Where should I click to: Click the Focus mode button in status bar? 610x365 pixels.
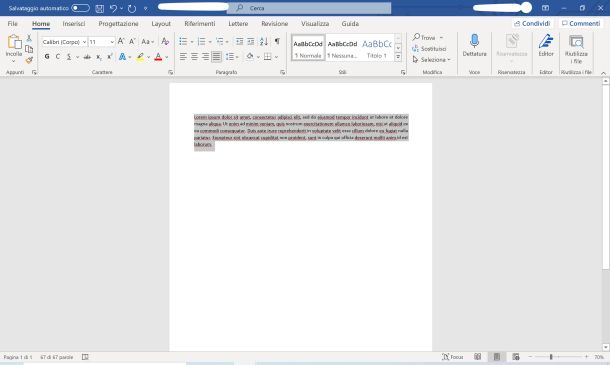pos(452,357)
